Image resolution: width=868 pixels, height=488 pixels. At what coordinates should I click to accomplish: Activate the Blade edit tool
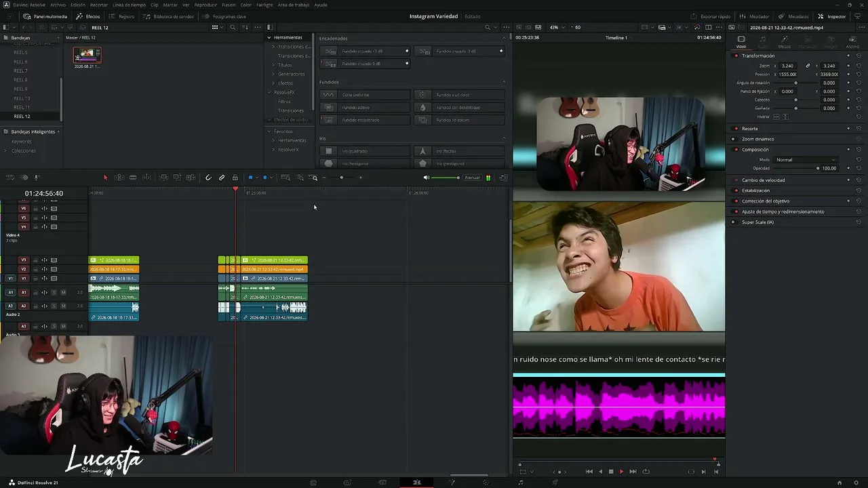point(133,178)
